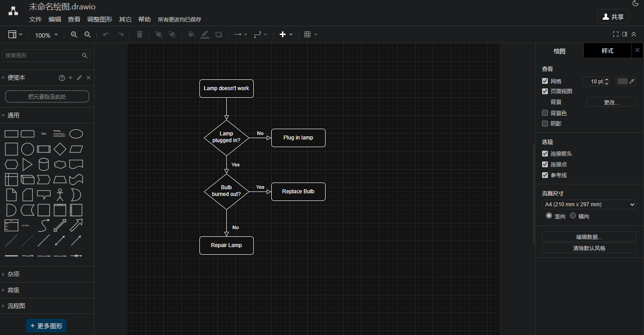Click the 更多图形 button

tap(46, 326)
